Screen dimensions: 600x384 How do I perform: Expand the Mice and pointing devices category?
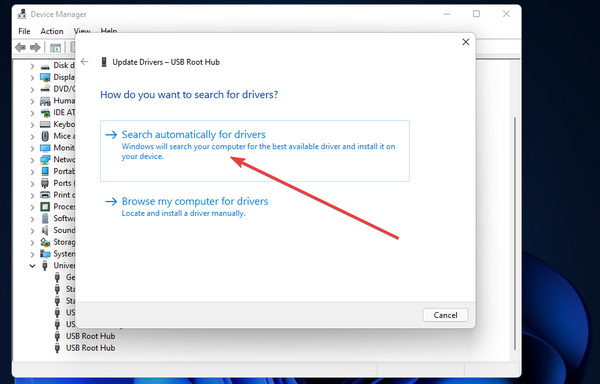pyautogui.click(x=33, y=137)
